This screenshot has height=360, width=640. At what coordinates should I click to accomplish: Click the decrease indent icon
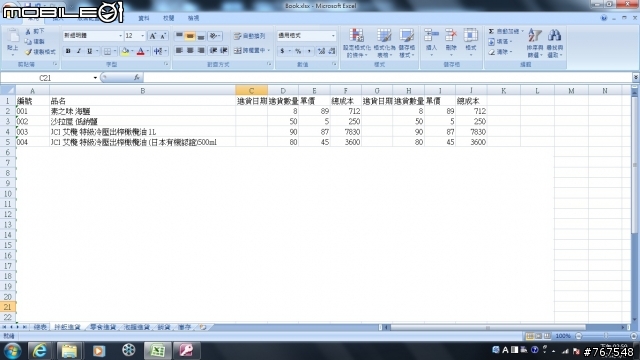pos(213,50)
